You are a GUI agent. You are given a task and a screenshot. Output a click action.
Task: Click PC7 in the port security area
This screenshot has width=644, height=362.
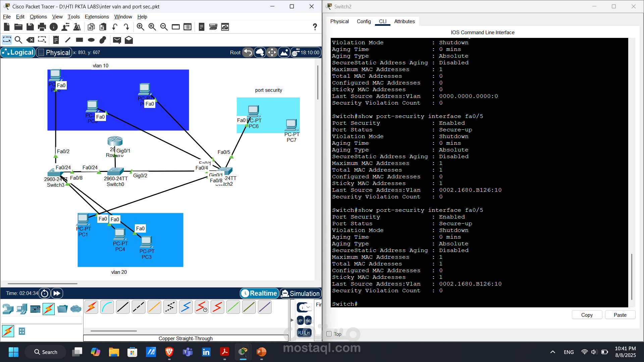point(291,125)
